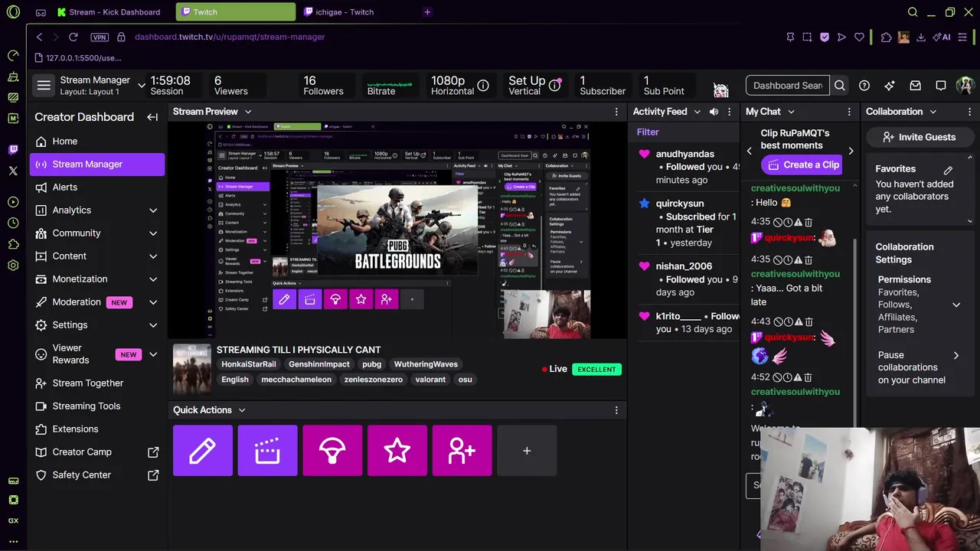Viewport: 980px width, 551px height.
Task: Expand the Content sidebar section
Action: (x=153, y=256)
